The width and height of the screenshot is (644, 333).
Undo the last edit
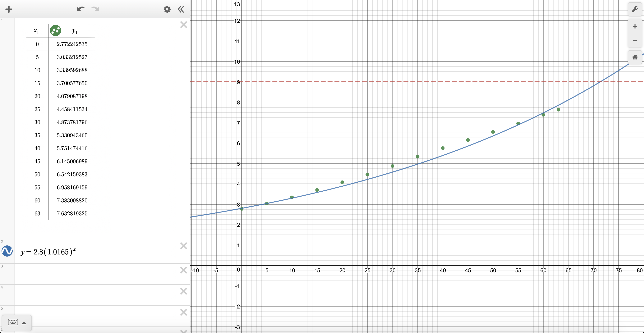[81, 9]
